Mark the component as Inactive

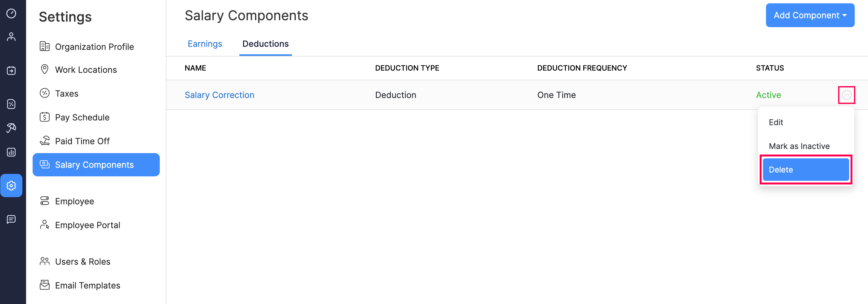(799, 146)
